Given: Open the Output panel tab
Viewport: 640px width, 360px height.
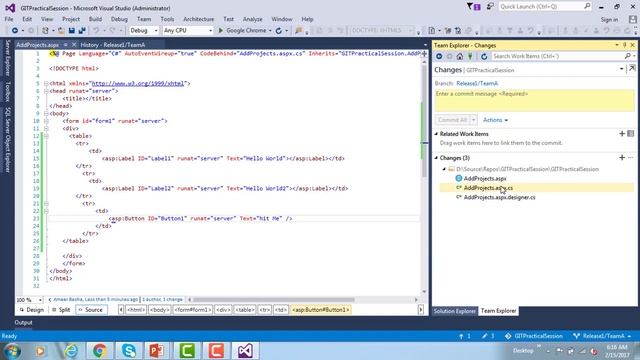Looking at the screenshot, I should pyautogui.click(x=23, y=322).
